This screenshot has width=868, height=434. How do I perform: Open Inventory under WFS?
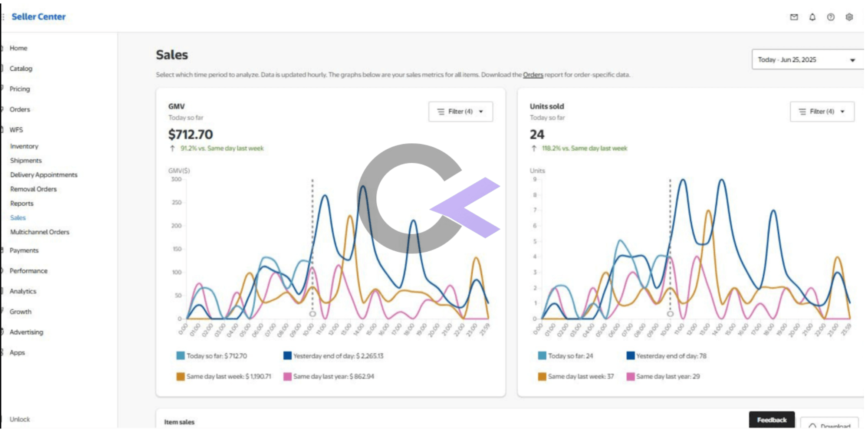(x=24, y=146)
